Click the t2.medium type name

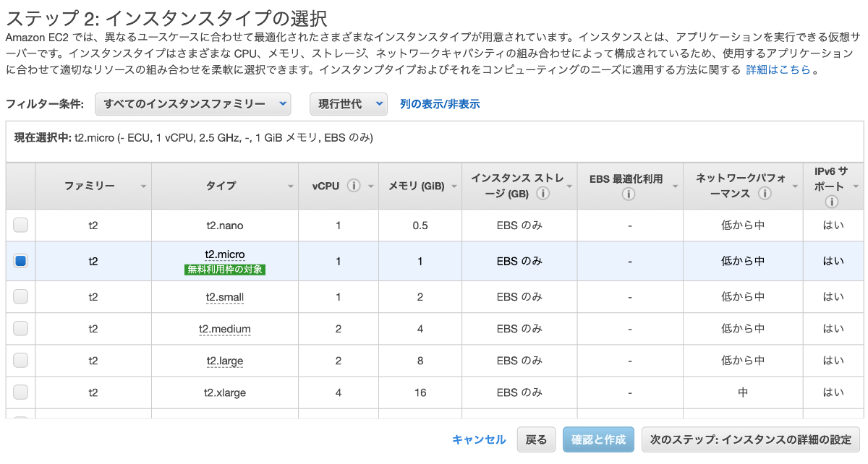pos(225,329)
